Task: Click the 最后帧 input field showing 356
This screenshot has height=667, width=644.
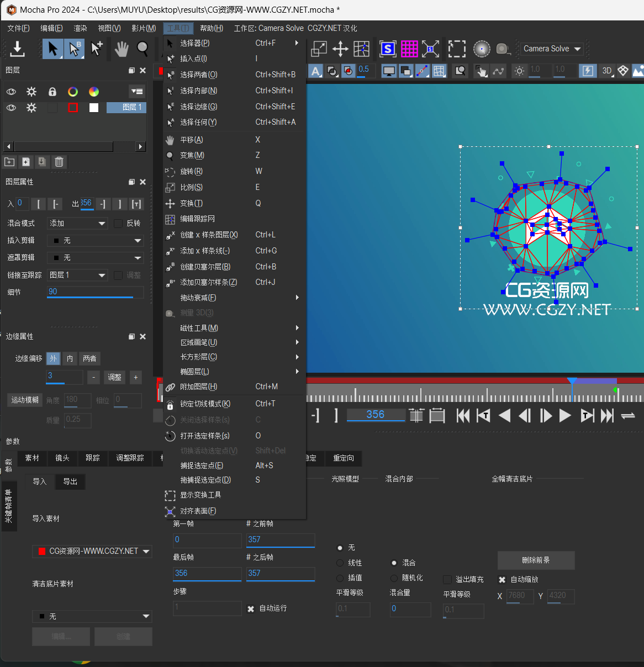Action: [207, 574]
